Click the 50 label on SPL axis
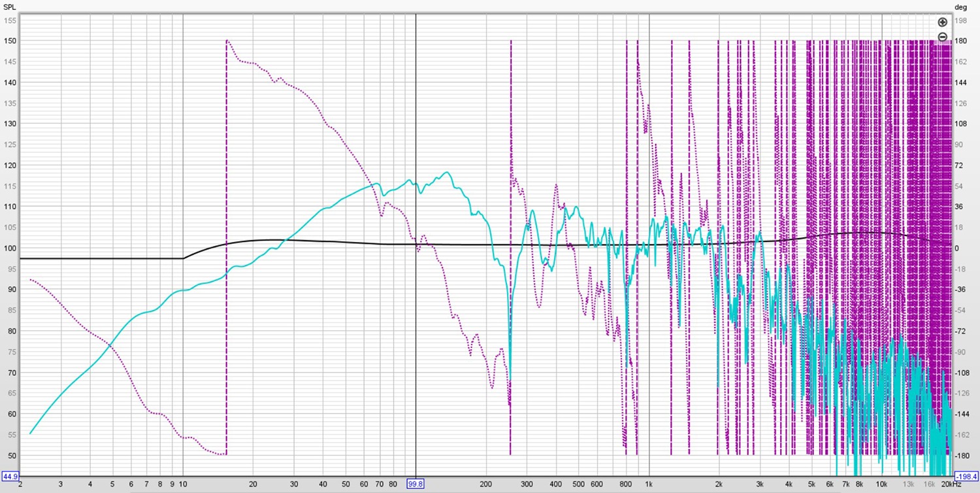 12,456
